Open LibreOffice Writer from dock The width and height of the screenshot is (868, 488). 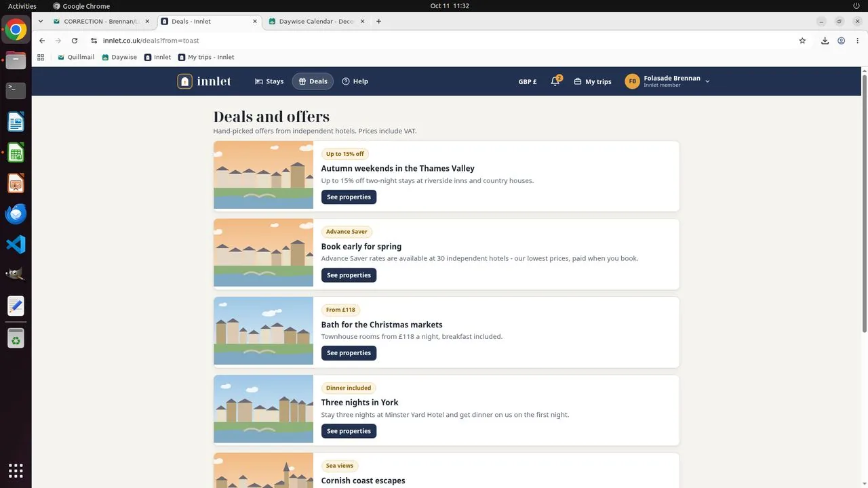tap(16, 122)
